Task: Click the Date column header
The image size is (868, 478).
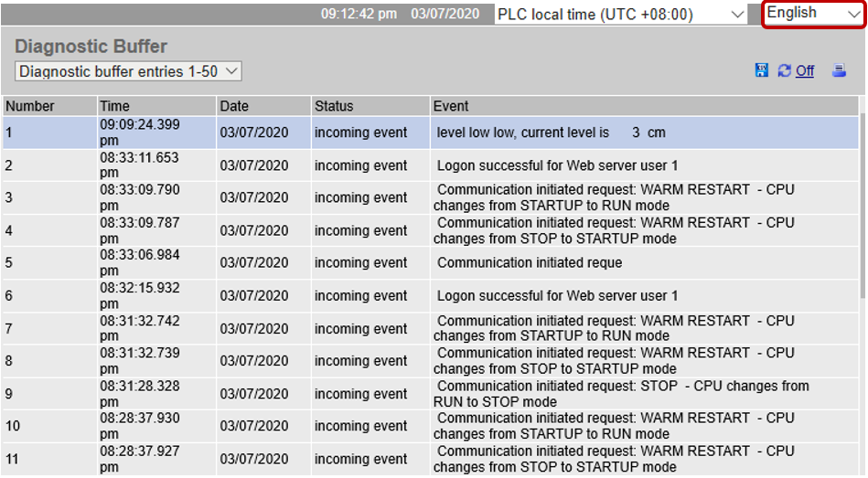Action: click(x=263, y=106)
